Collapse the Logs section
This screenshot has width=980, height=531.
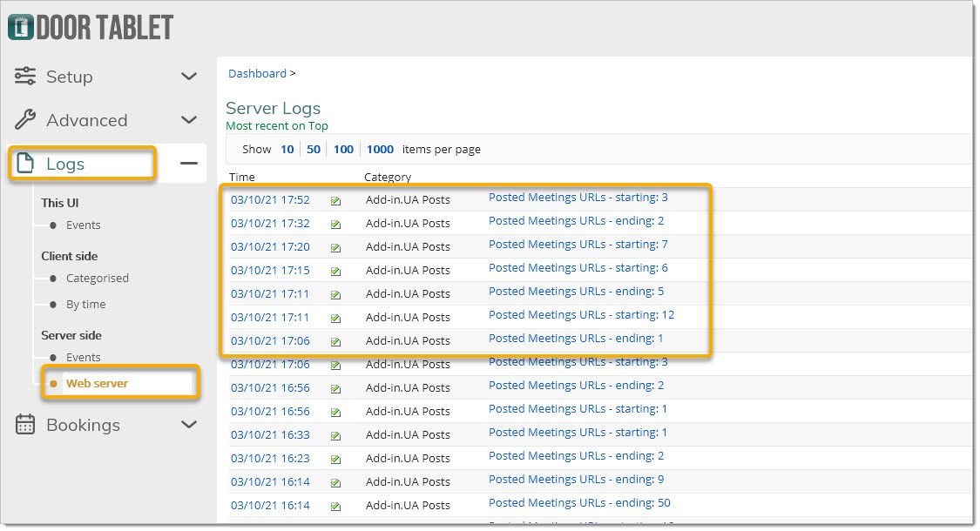tap(189, 164)
